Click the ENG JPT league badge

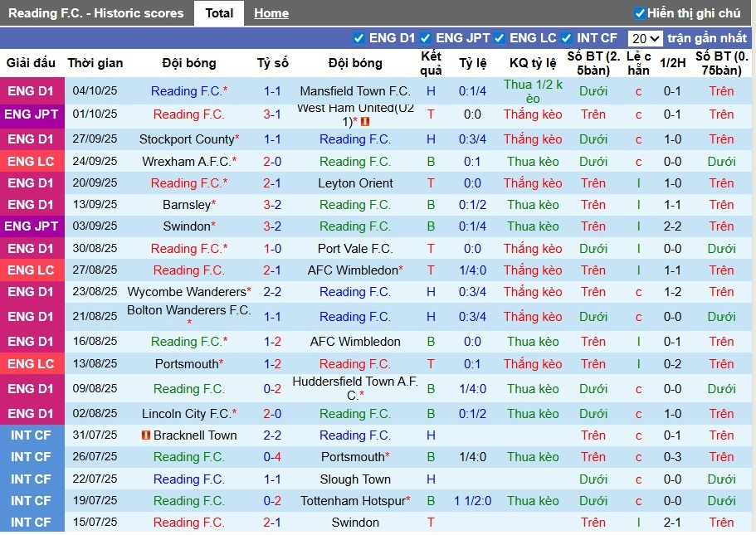point(32,114)
